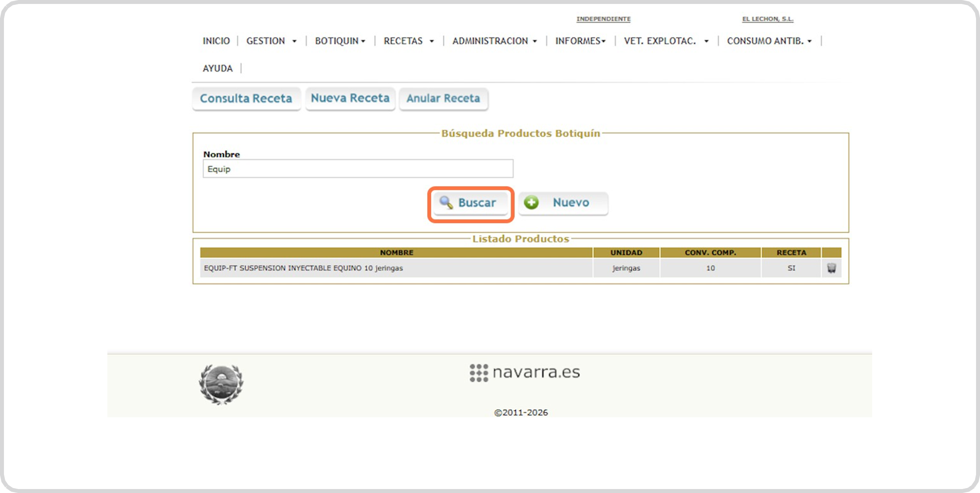Click the trash icon in product row

831,268
